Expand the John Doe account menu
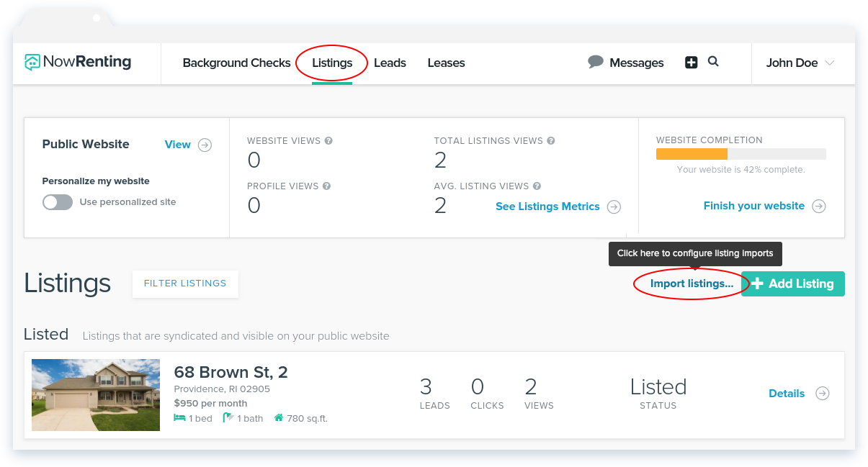The image size is (868, 467). click(800, 63)
